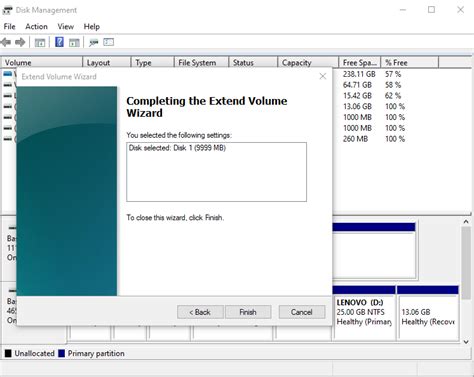474x377 pixels.
Task: Select the 260 MB free space cell
Action: point(355,139)
